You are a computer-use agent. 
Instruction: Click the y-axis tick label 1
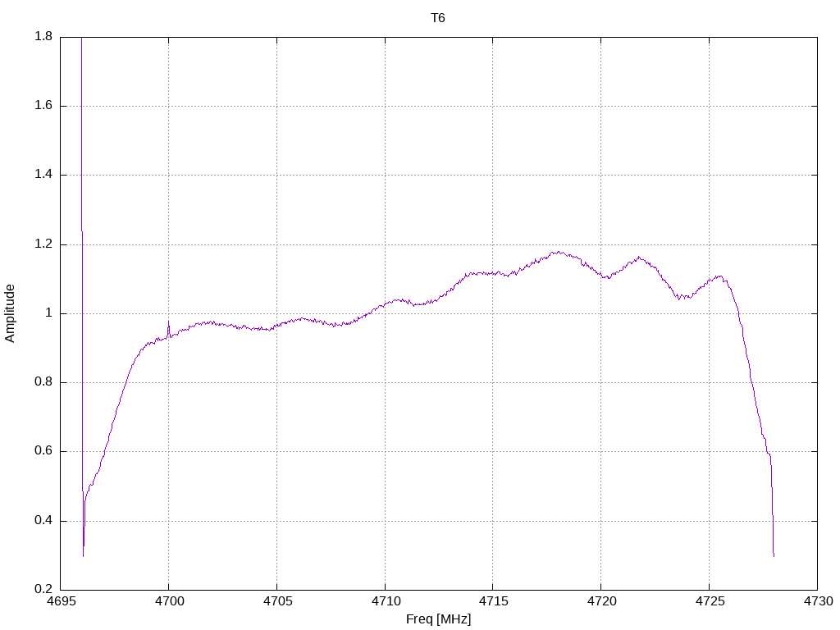click(x=48, y=313)
